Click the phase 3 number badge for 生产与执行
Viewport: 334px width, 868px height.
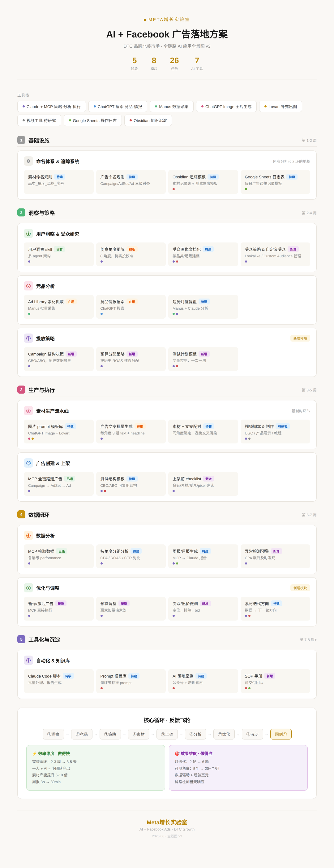click(x=21, y=390)
